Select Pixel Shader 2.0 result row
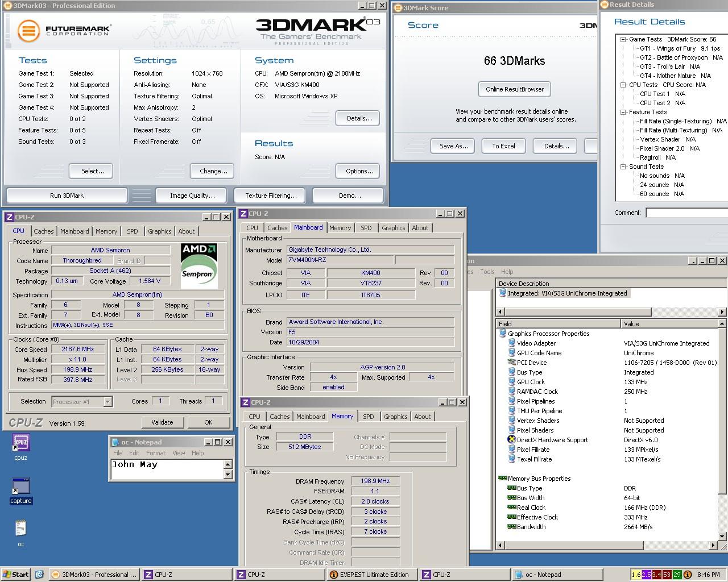The image size is (728, 582). point(669,148)
